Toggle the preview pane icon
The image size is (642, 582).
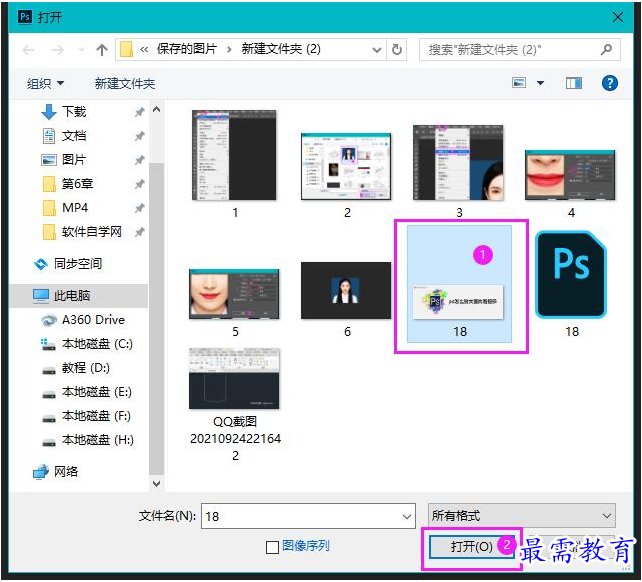(574, 84)
